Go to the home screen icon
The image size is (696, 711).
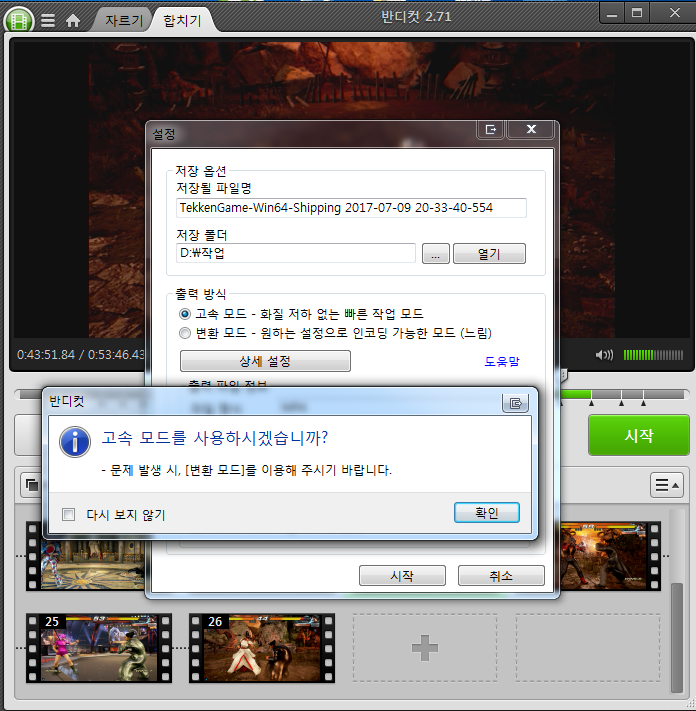click(x=73, y=21)
